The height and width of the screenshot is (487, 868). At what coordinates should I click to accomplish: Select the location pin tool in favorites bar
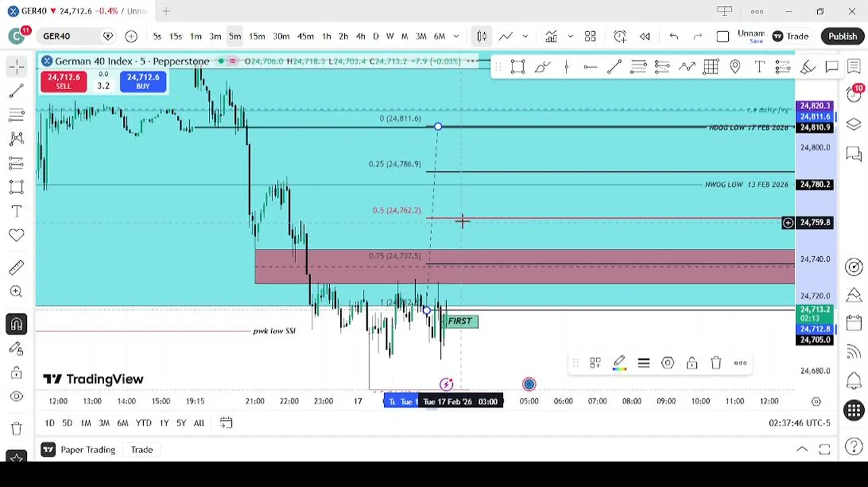(x=735, y=66)
